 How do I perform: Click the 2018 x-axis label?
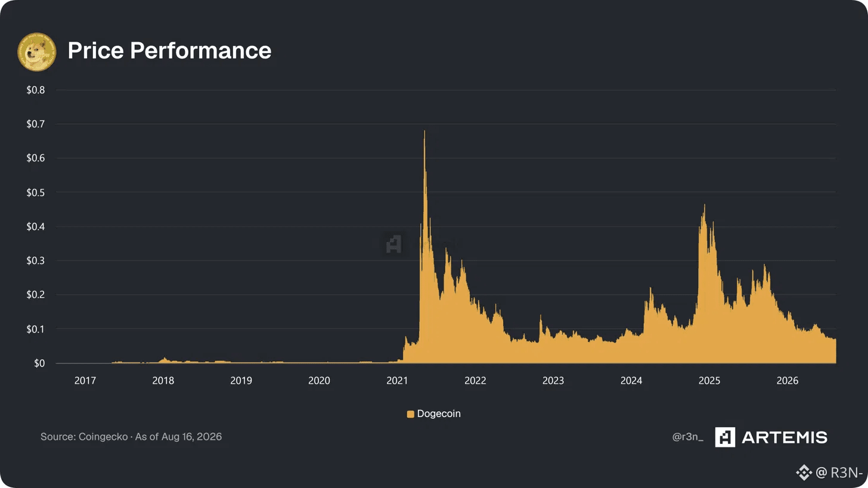pyautogui.click(x=163, y=380)
